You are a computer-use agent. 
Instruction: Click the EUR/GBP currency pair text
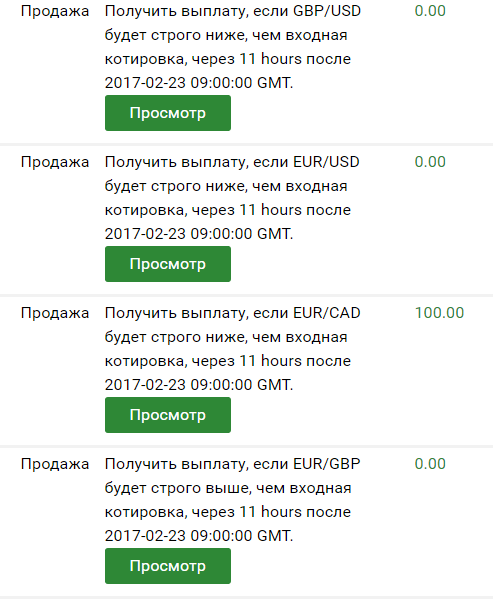327,464
